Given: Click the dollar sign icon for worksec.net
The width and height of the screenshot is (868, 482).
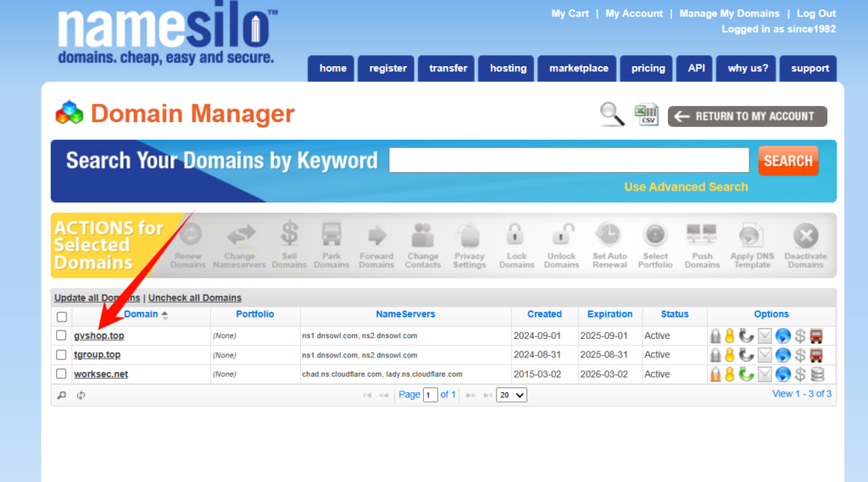Looking at the screenshot, I should pos(800,374).
